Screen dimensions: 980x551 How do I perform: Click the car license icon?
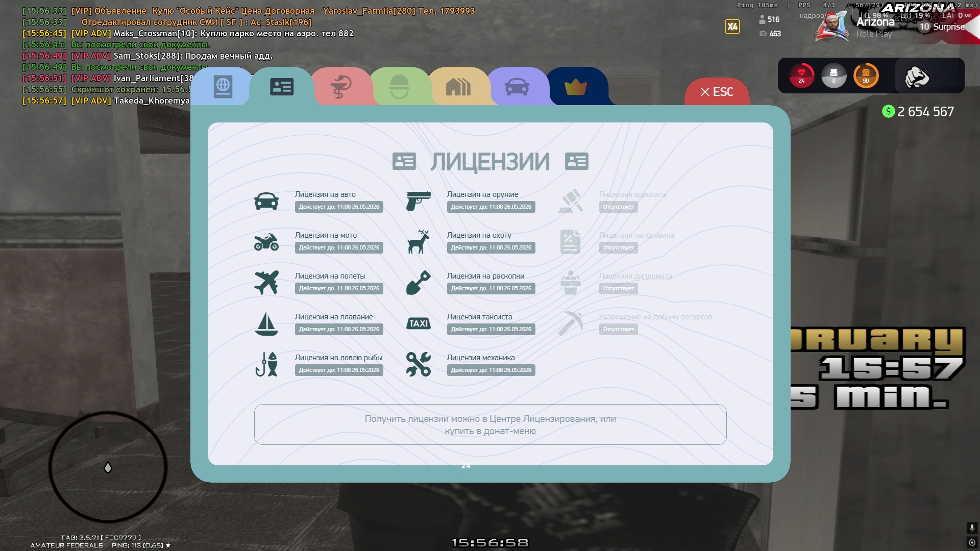point(266,201)
